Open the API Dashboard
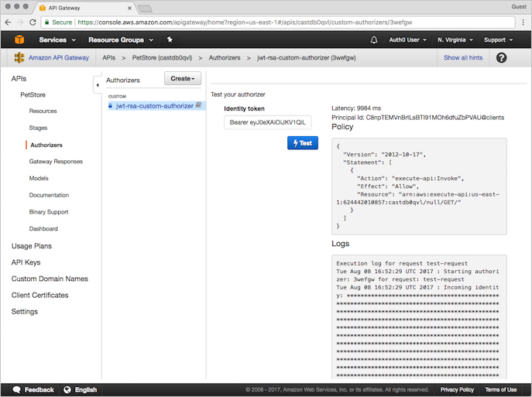Image resolution: width=532 pixels, height=397 pixels. point(43,229)
